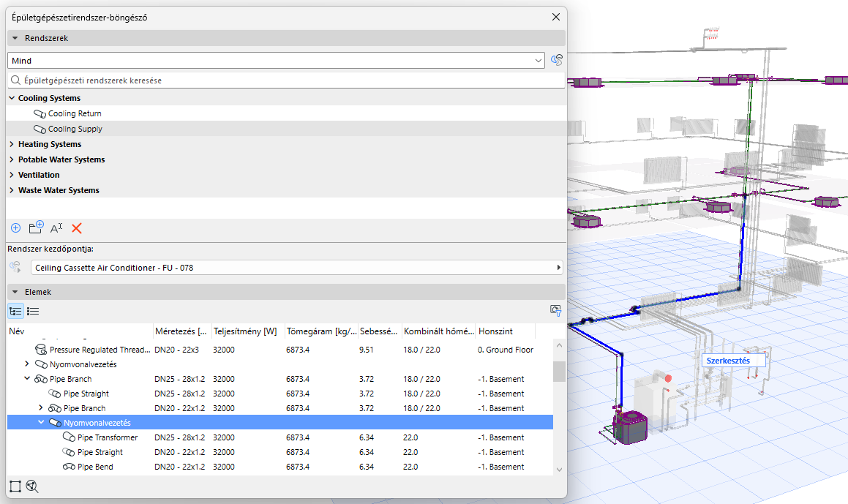Click the Pressure Regulated Thread element icon
848x504 pixels.
[x=40, y=350]
